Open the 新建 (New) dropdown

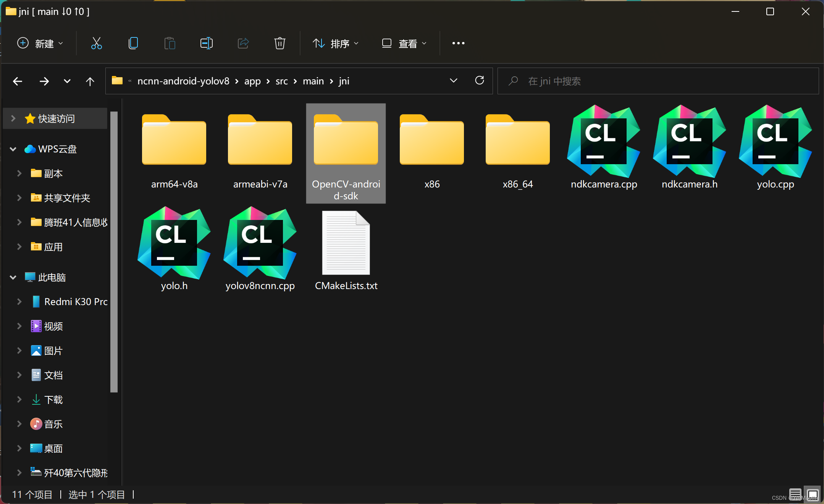[40, 43]
